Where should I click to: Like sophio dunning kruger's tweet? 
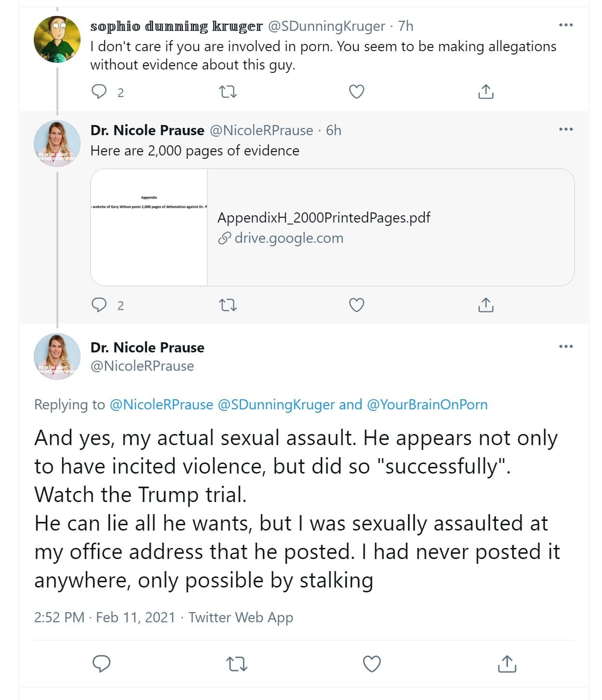tap(356, 91)
